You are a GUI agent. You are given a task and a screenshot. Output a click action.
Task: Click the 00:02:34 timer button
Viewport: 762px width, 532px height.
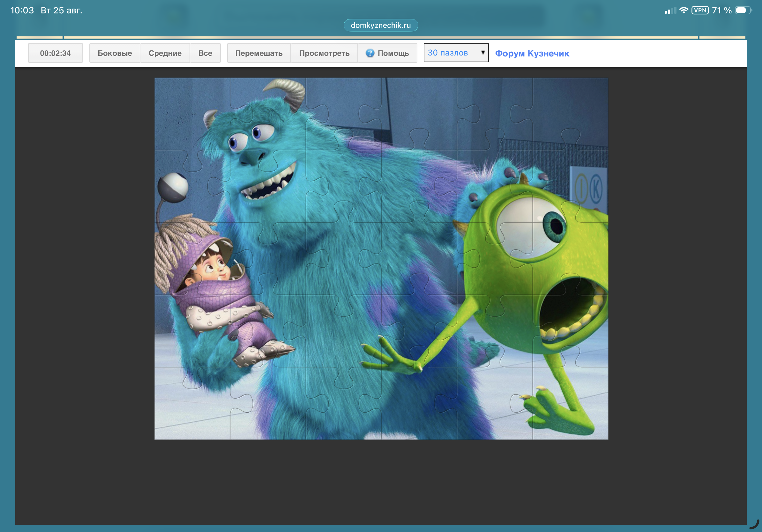click(56, 53)
